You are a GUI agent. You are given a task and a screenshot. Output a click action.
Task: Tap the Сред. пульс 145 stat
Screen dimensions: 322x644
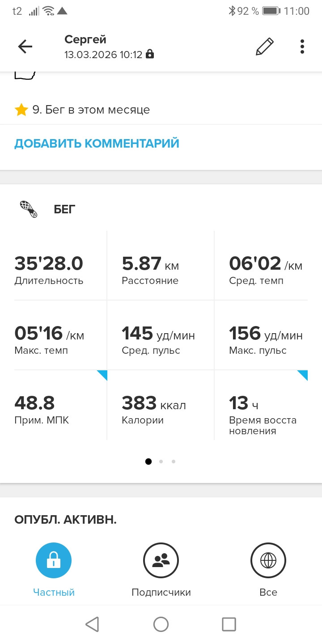point(161,335)
